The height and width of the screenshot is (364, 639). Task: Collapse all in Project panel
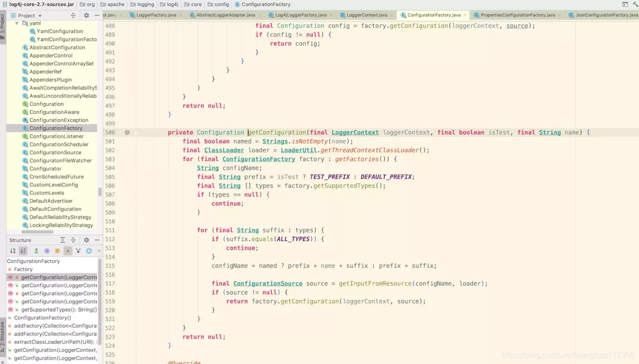click(73, 15)
